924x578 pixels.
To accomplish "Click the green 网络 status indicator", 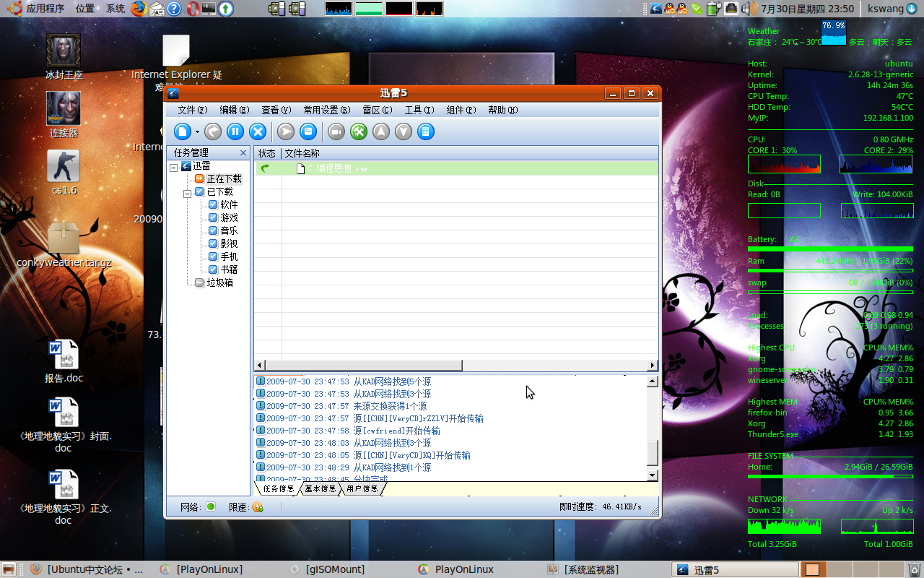I will [211, 507].
